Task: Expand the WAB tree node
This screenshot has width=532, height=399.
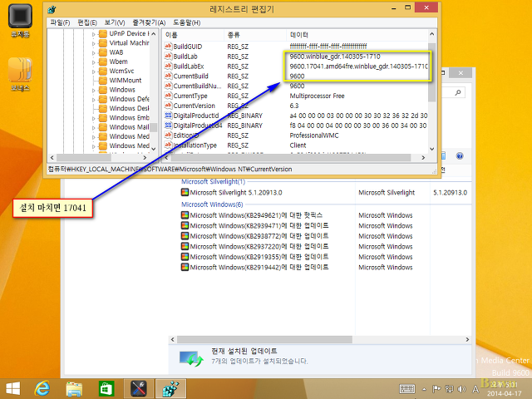Action: pos(94,52)
